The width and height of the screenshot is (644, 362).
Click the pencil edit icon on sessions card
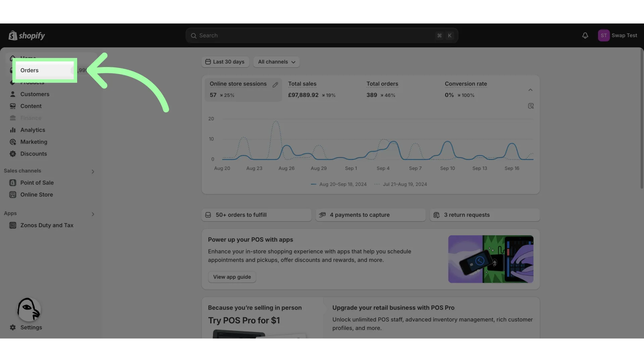(x=275, y=85)
